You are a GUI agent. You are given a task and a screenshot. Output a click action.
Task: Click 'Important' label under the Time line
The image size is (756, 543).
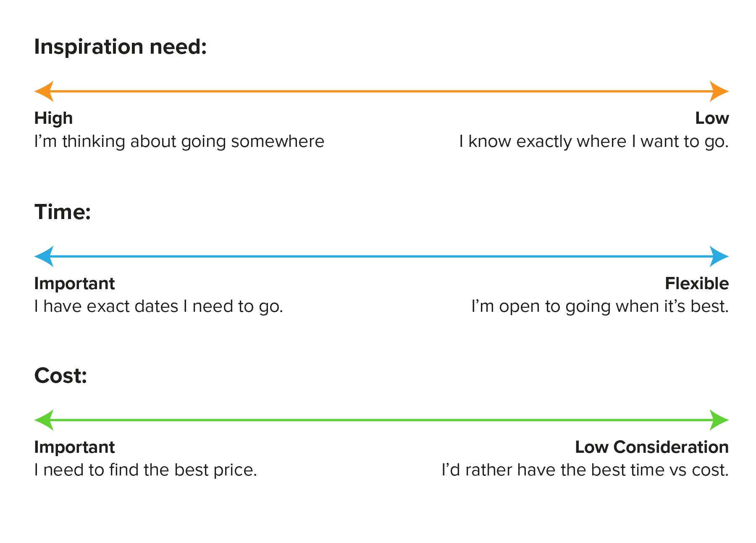click(74, 284)
